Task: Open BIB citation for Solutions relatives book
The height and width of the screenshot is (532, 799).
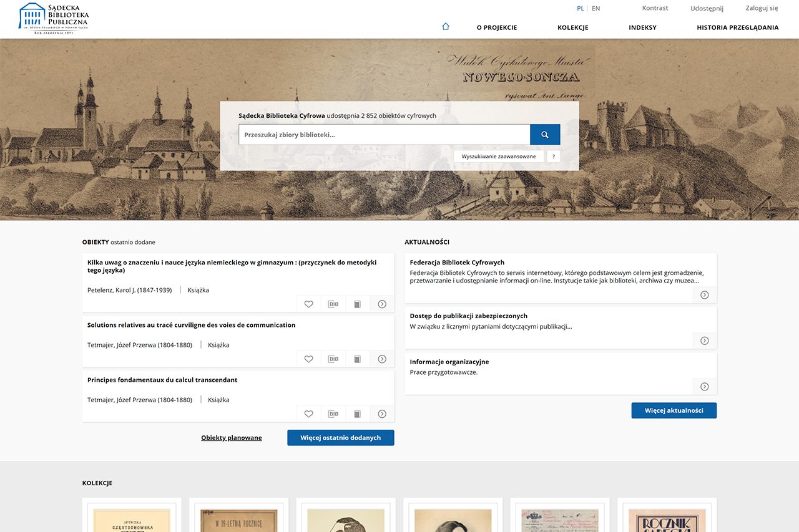Action: pyautogui.click(x=333, y=359)
